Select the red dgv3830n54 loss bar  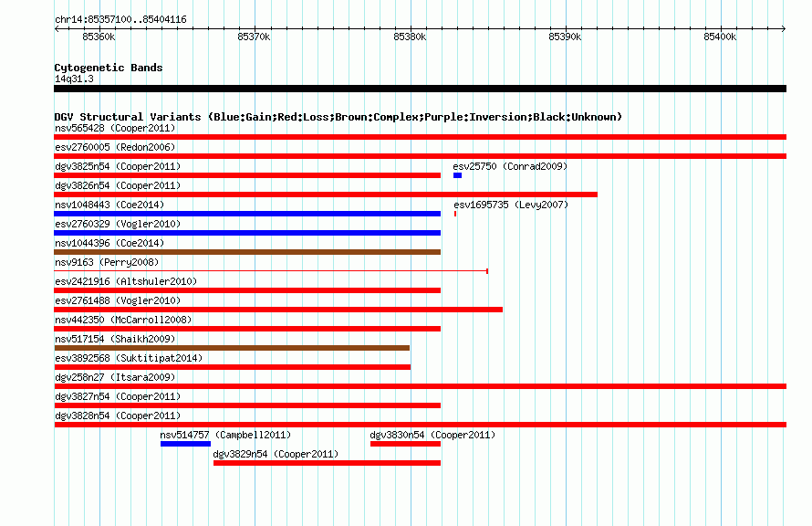[x=405, y=444]
